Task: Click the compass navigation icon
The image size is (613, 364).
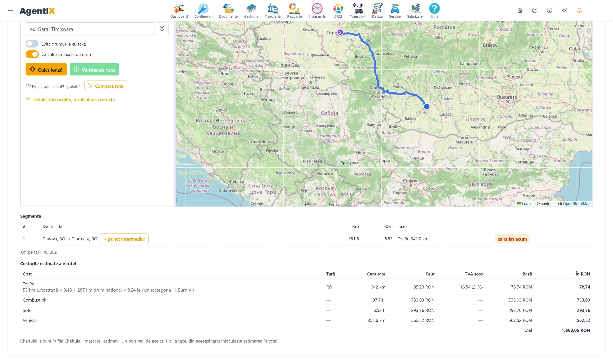Action: 534,10
